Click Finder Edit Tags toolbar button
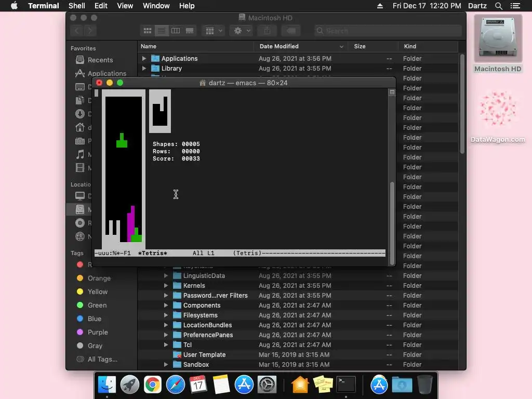Screen dimensions: 532x399 tap(291, 31)
